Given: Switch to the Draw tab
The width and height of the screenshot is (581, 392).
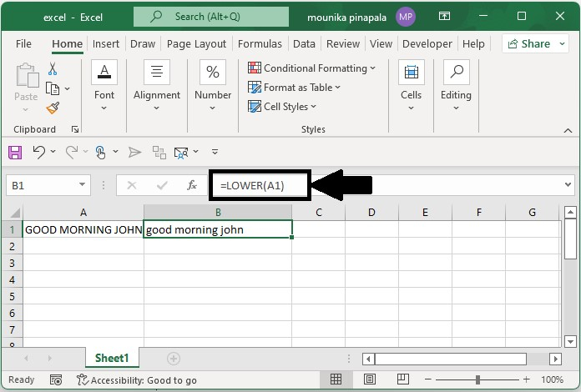Looking at the screenshot, I should pos(143,43).
